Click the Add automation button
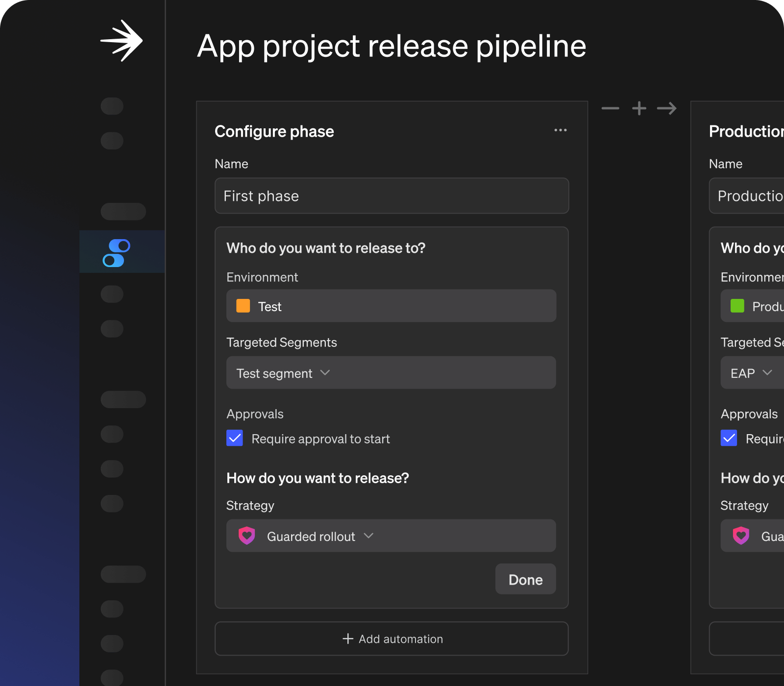Image resolution: width=784 pixels, height=686 pixels. point(392,638)
